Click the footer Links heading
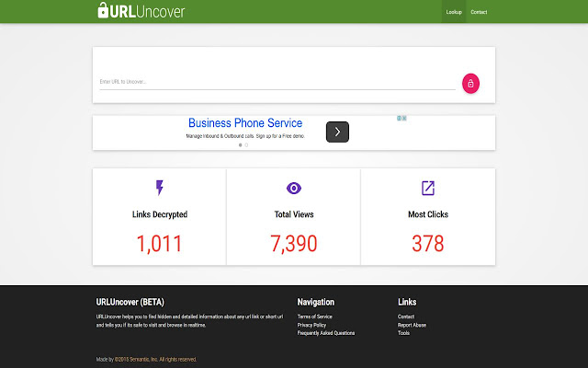The image size is (588, 368). click(x=407, y=303)
